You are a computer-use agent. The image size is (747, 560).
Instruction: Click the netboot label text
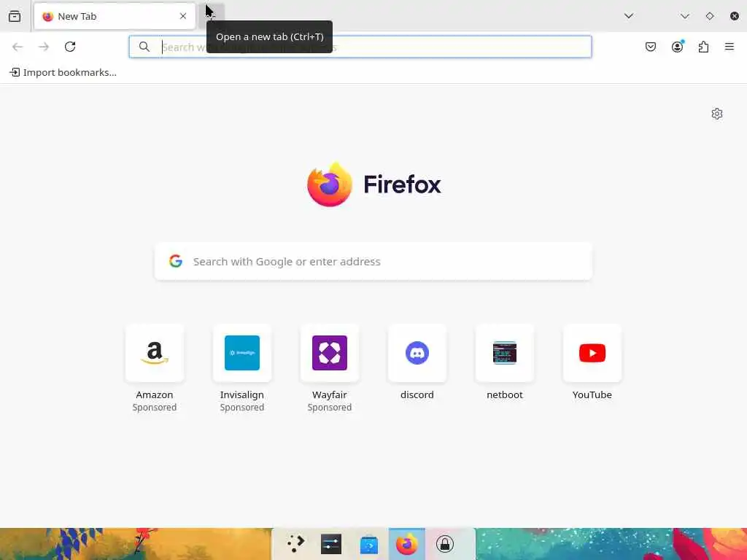[505, 394]
